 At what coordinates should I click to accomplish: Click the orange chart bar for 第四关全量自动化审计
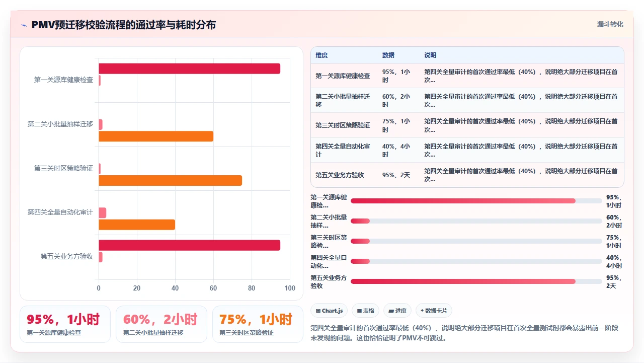tap(137, 225)
